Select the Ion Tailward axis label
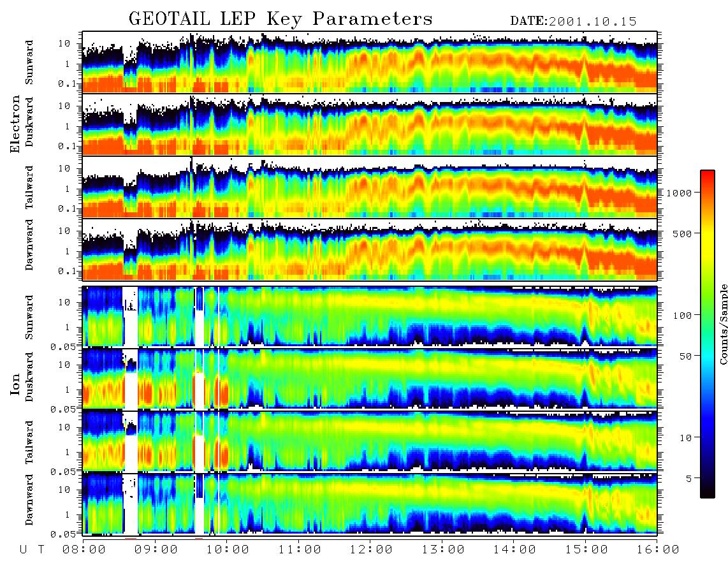 pos(29,442)
